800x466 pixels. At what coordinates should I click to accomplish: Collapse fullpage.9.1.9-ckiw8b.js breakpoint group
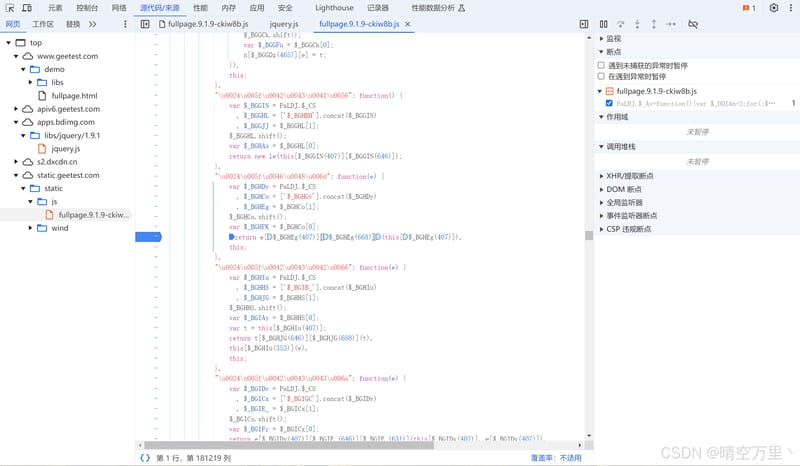coord(600,91)
